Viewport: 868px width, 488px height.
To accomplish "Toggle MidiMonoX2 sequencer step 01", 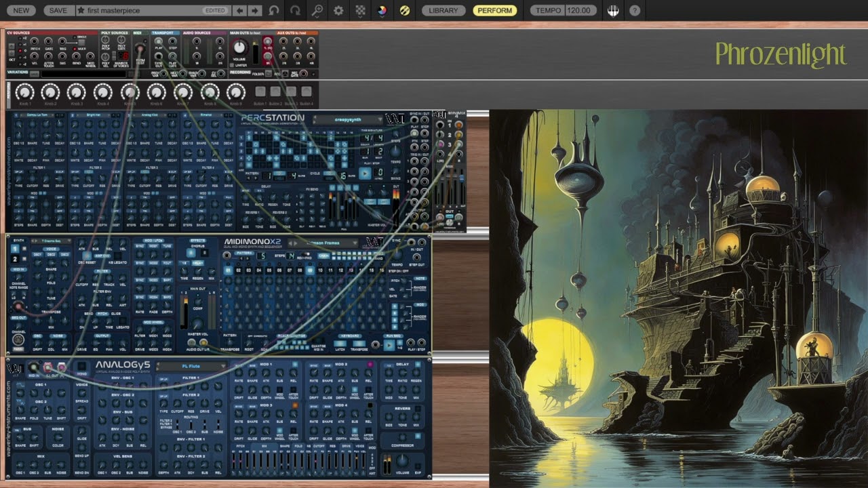I will tap(229, 270).
